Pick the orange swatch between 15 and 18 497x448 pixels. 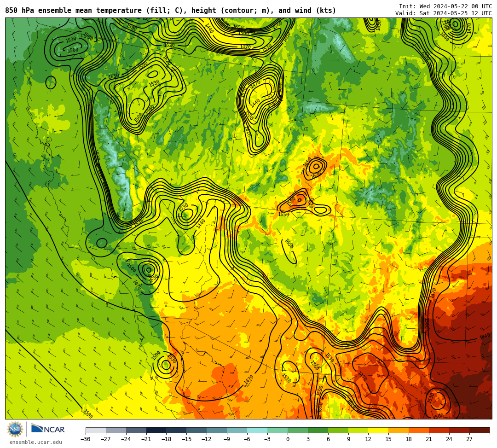point(399,430)
